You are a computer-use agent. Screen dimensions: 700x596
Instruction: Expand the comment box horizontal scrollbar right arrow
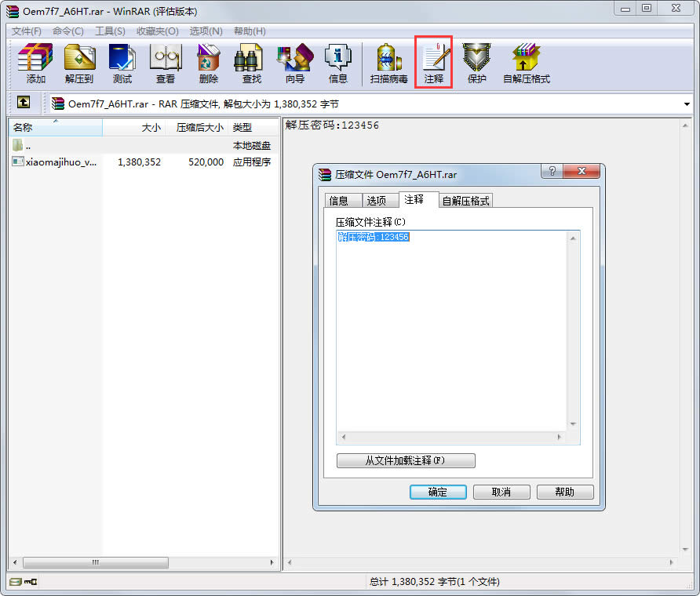(559, 438)
